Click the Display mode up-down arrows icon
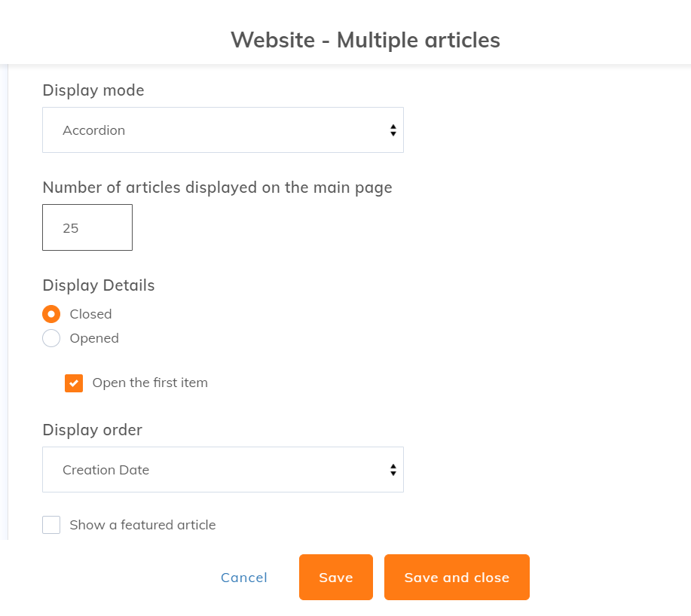The height and width of the screenshot is (616, 691). click(x=393, y=130)
